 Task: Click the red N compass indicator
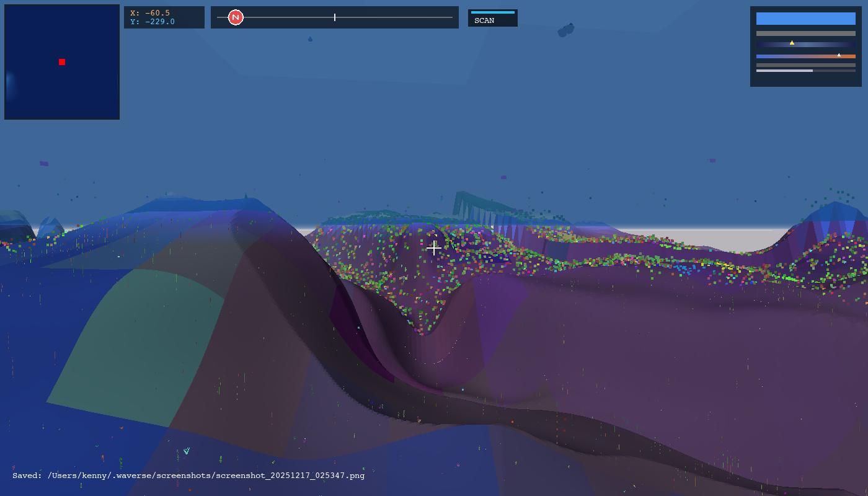(235, 17)
